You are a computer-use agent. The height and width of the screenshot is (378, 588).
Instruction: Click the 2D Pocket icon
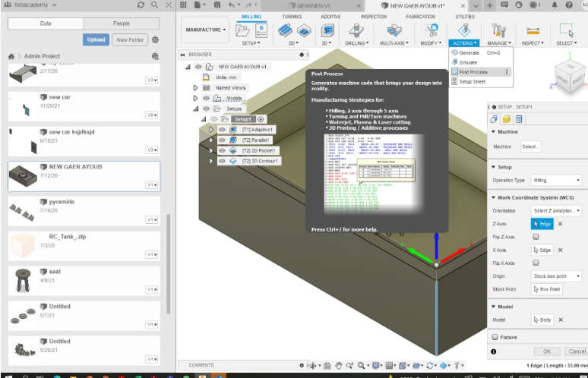(x=304, y=30)
